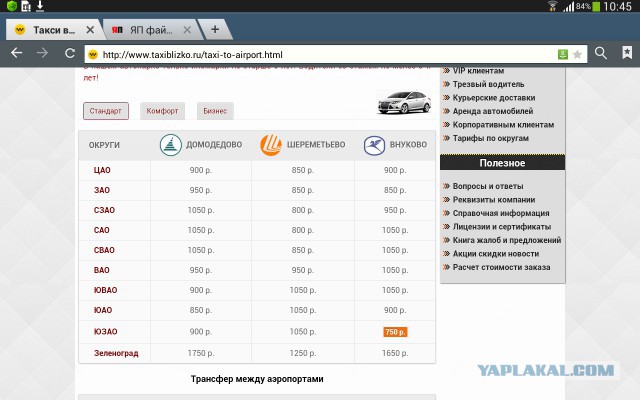The height and width of the screenshot is (400, 640).
Task: Tap the ДОМОДЕДОВО column header text
Action: (x=214, y=144)
